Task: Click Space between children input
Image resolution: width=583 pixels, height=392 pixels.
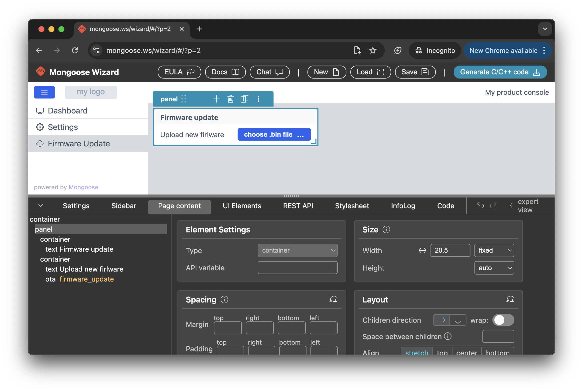Action: coord(498,336)
